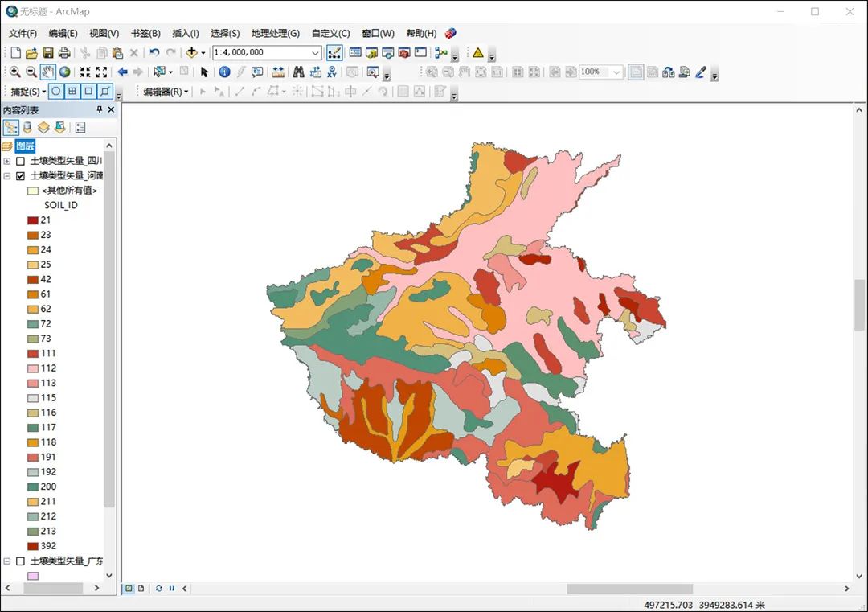Go back to previous extent
This screenshot has width=868, height=612.
coord(122,72)
